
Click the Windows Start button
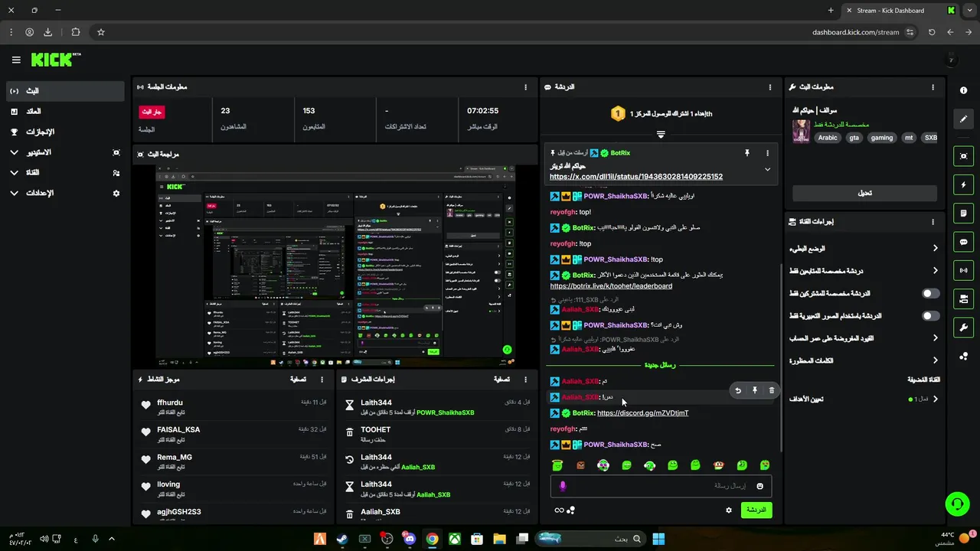[x=658, y=539]
